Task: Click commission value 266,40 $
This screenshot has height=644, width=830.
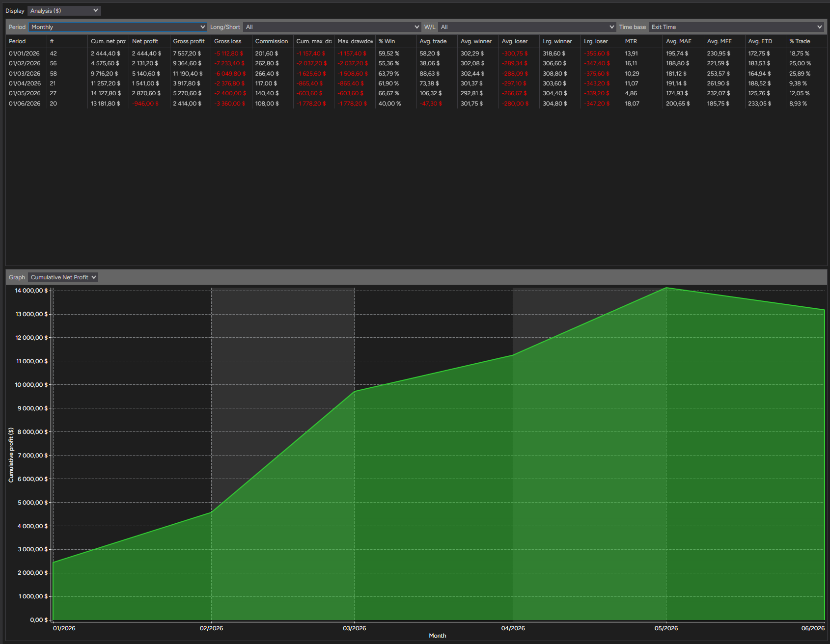Action: click(267, 74)
